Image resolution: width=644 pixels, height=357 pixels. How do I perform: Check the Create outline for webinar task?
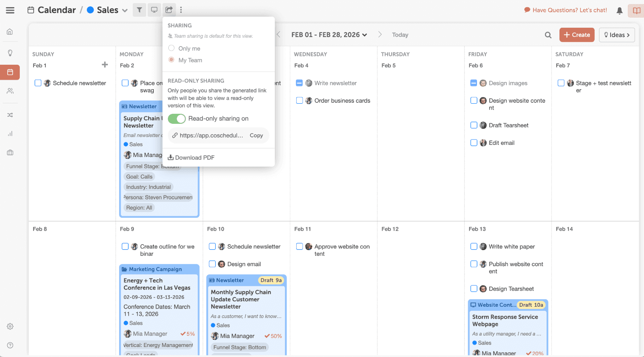[x=125, y=246]
